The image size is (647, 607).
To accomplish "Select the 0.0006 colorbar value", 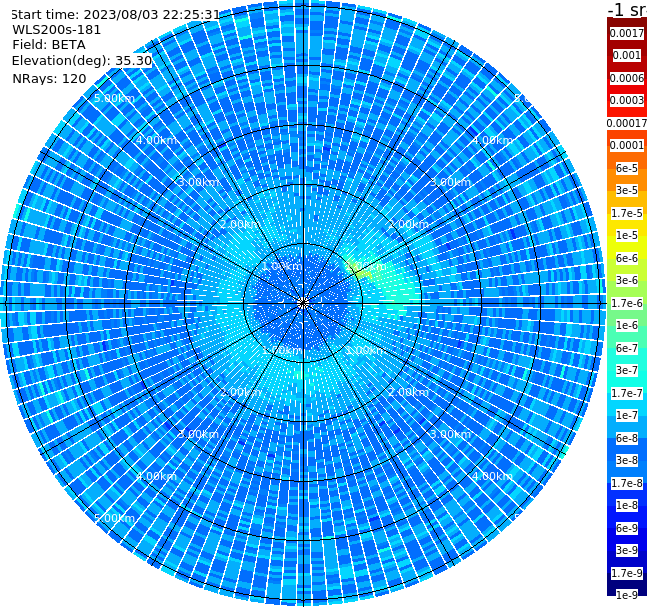I will pyautogui.click(x=627, y=78).
